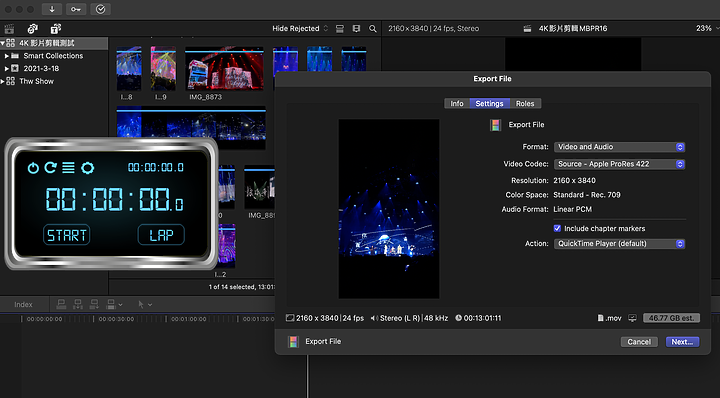Open the Hide Rejected filter popup
Image resolution: width=720 pixels, height=398 pixels.
point(300,28)
